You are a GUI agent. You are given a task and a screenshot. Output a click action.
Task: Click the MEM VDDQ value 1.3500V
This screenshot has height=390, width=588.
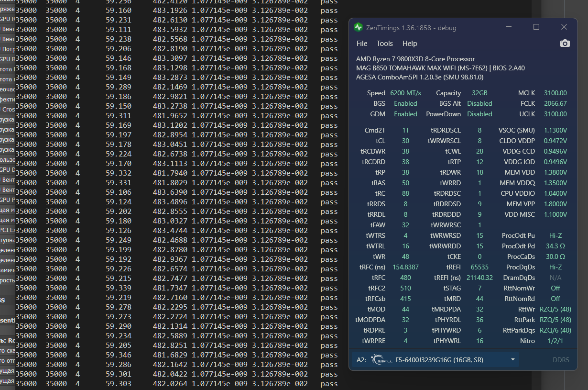coord(555,183)
